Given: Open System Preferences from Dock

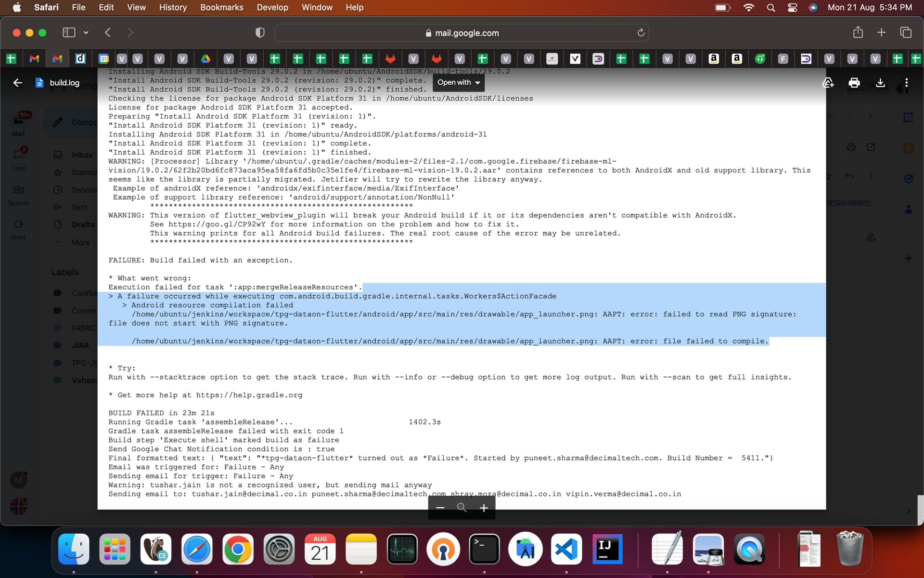Looking at the screenshot, I should pyautogui.click(x=279, y=549).
